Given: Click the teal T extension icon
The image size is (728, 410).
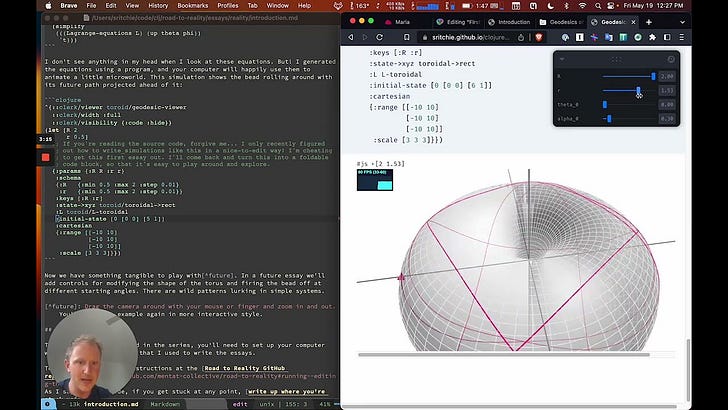Looking at the screenshot, I should pyautogui.click(x=623, y=37).
